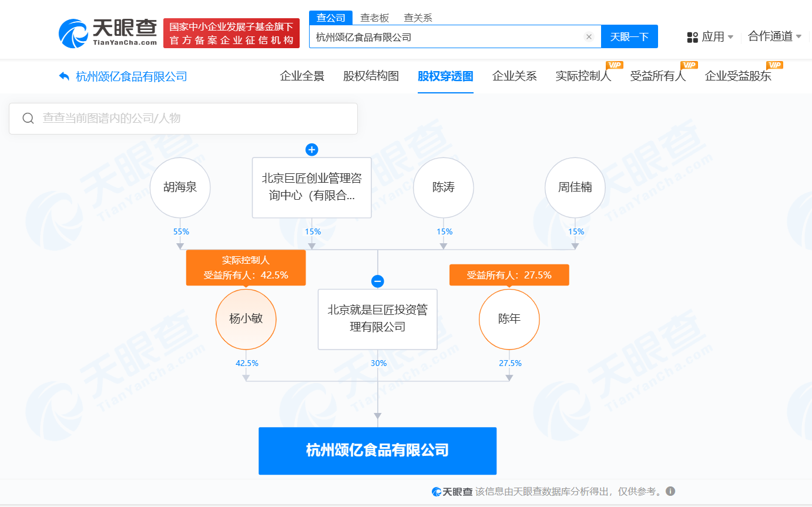This screenshot has height=507, width=812.
Task: Open the 股权结构图 tab
Action: click(x=371, y=76)
